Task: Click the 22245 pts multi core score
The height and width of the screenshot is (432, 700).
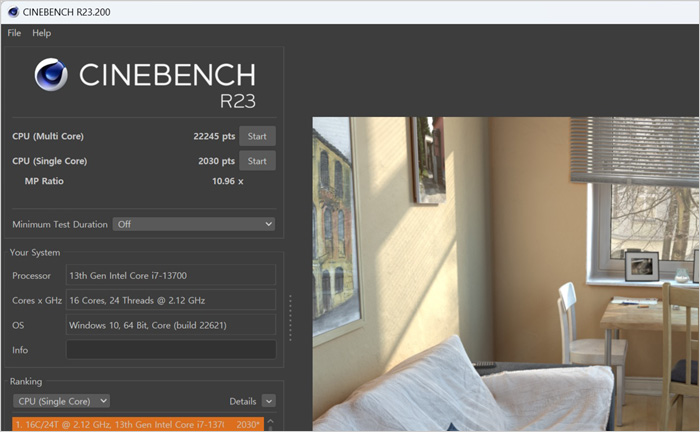Action: coord(214,136)
